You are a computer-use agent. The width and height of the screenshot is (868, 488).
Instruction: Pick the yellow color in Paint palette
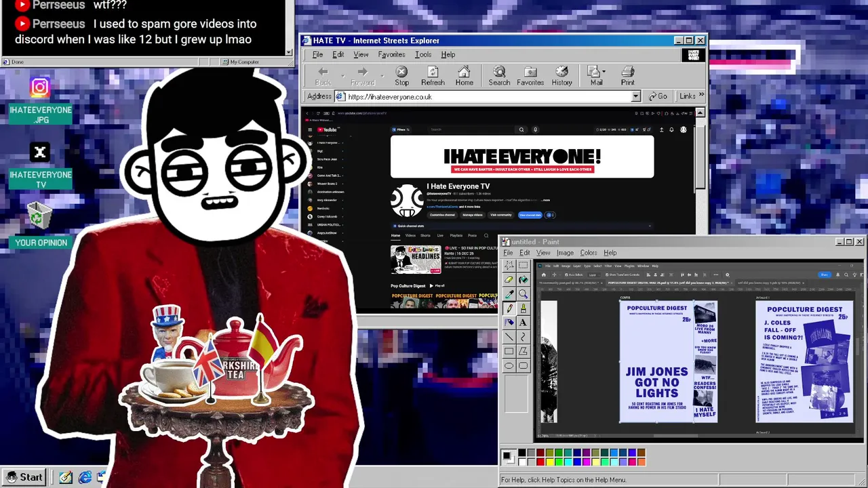pos(549,462)
